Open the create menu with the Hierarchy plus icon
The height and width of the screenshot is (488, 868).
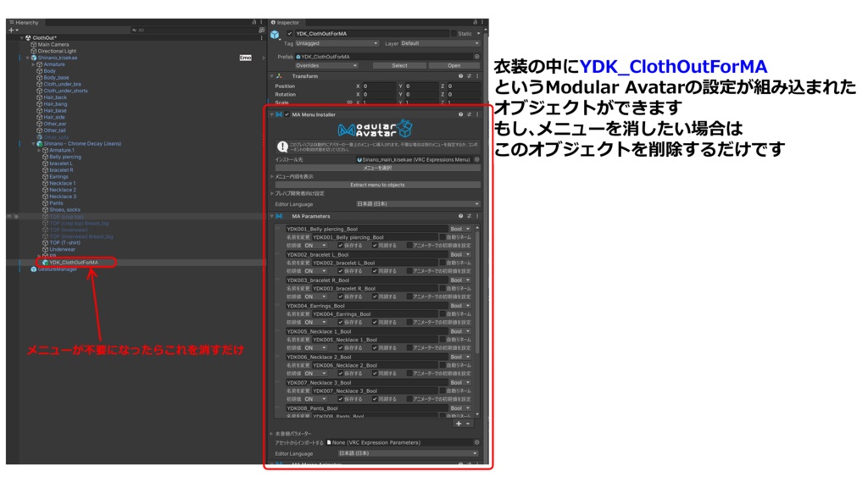pyautogui.click(x=10, y=29)
